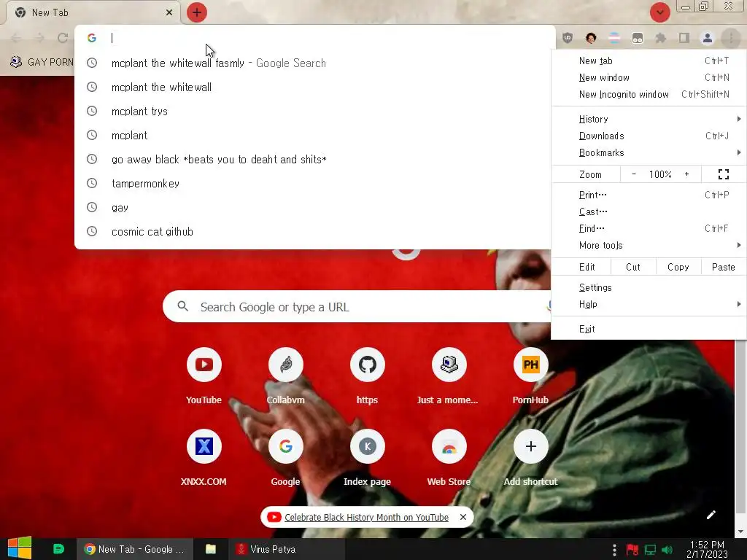The width and height of the screenshot is (747, 560).
Task: Click the network monitor tray icon
Action: [x=650, y=550]
